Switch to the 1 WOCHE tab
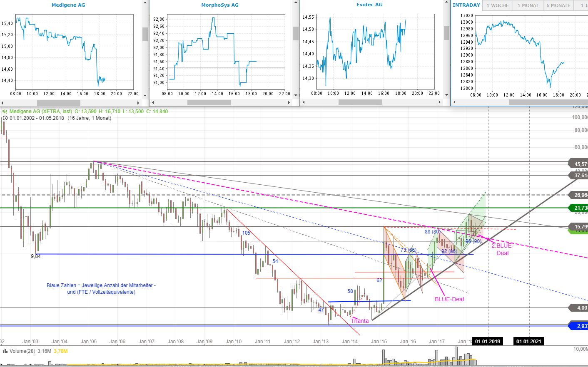The image size is (588, 367). point(497,5)
